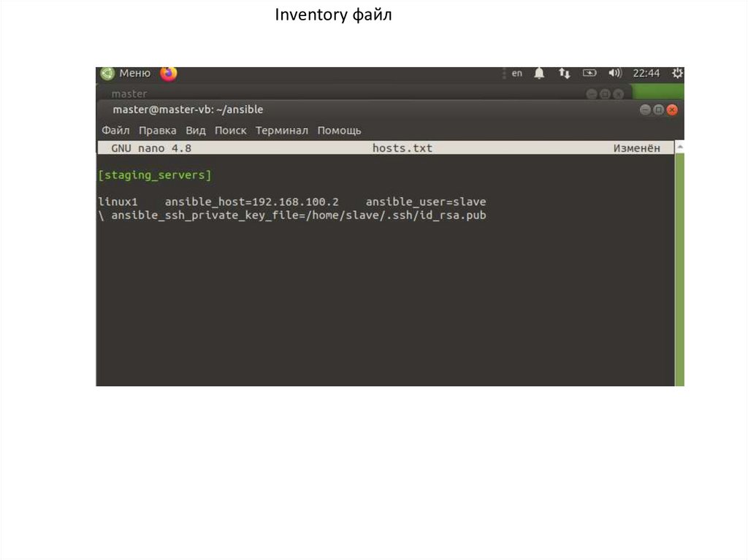Open the battery power indicator
Screen dimensions: 748x560
589,73
